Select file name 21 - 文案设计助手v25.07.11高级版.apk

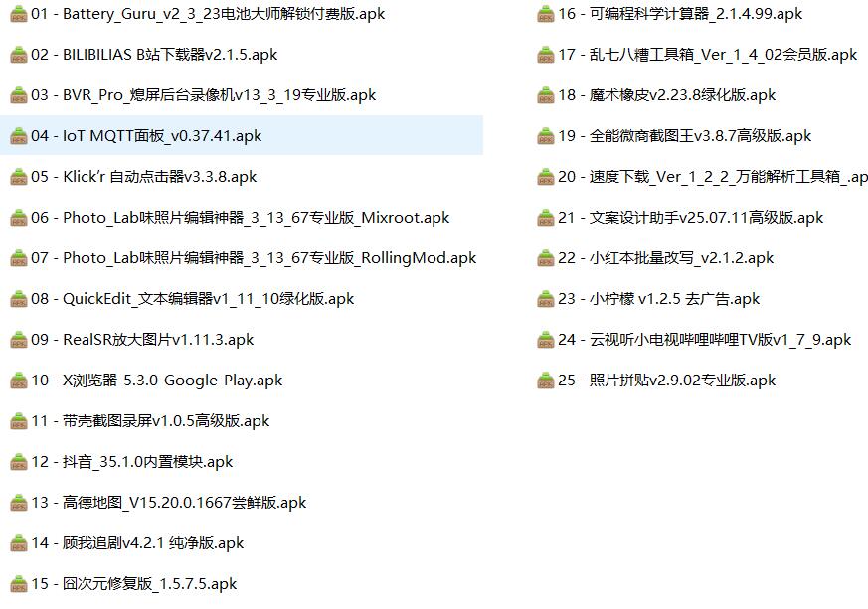tap(691, 218)
